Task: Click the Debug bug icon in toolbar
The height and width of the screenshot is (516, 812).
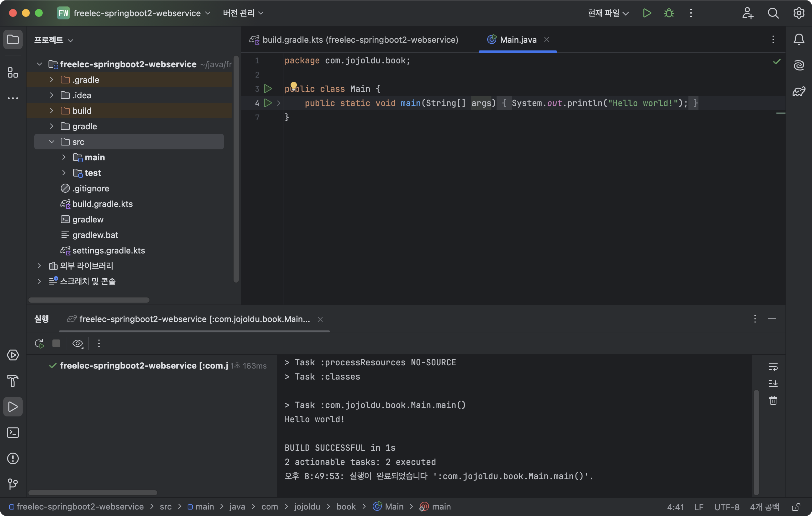Action: (669, 13)
